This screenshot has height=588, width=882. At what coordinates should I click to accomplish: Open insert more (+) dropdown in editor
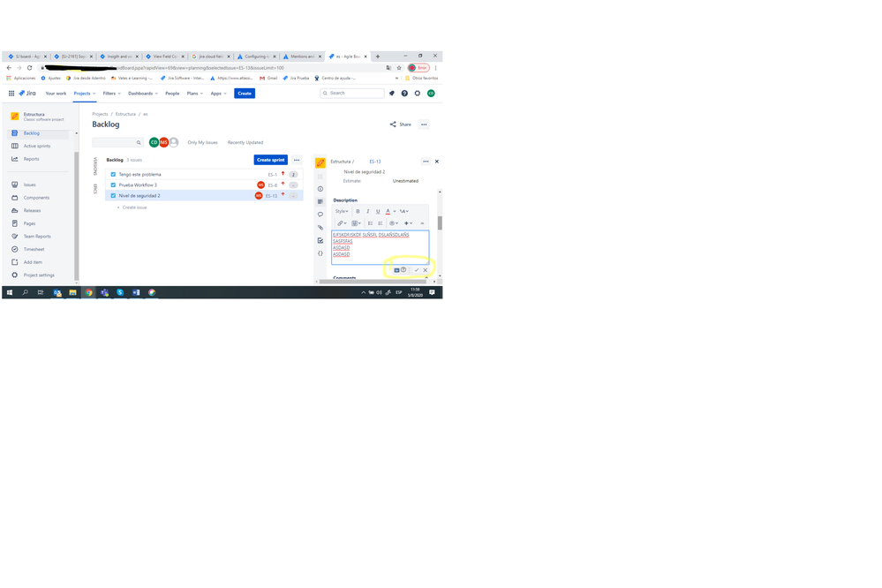(x=409, y=223)
